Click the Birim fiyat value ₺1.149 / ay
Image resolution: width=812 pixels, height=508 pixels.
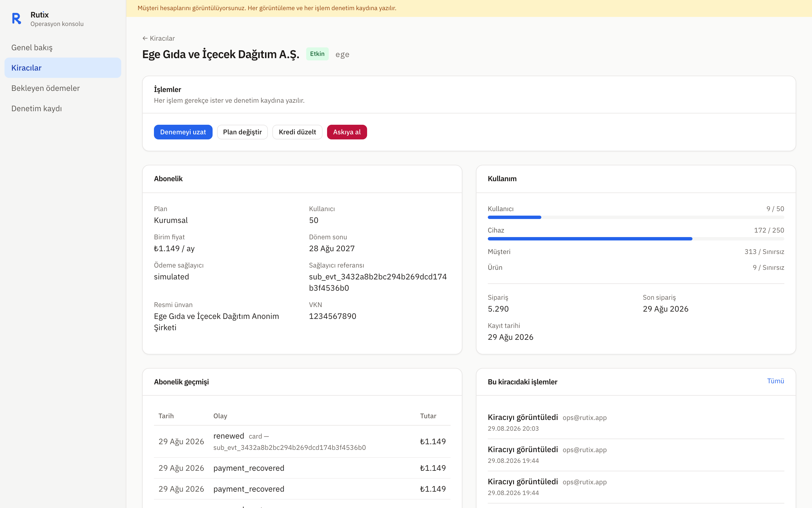174,248
